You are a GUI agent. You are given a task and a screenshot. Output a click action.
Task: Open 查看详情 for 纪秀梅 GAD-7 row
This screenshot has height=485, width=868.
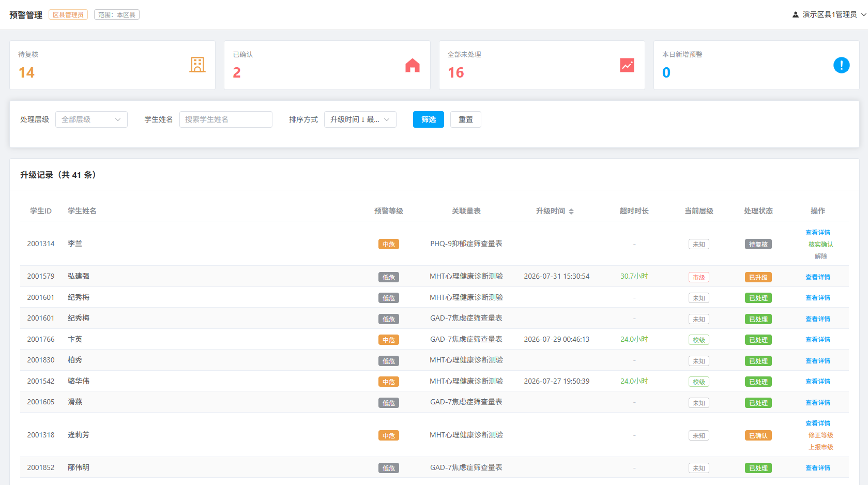point(818,319)
